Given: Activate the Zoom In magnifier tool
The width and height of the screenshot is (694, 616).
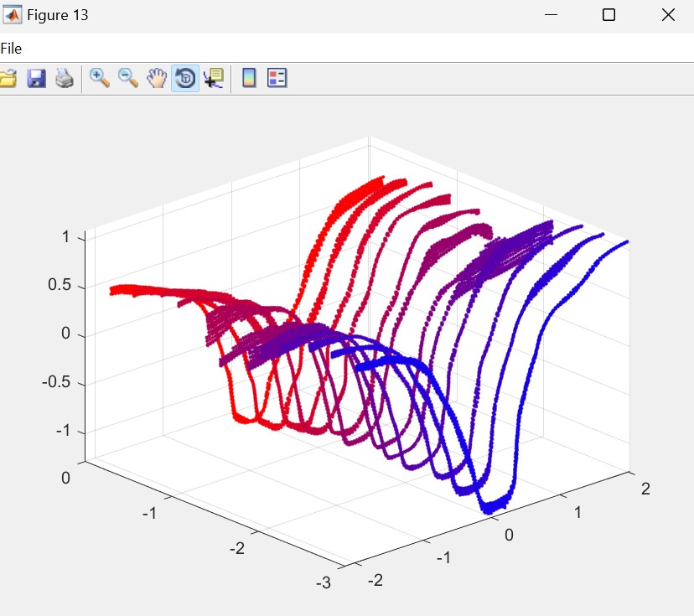Looking at the screenshot, I should click(x=100, y=79).
